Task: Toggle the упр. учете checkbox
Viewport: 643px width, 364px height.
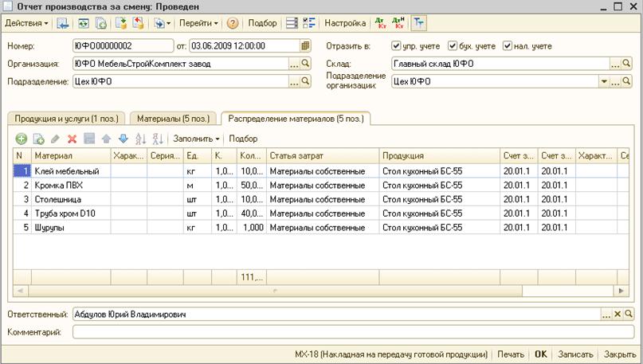Action: pos(397,46)
